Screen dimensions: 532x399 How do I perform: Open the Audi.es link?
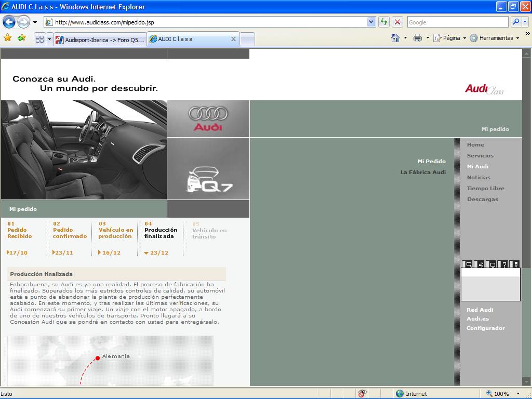tap(478, 318)
